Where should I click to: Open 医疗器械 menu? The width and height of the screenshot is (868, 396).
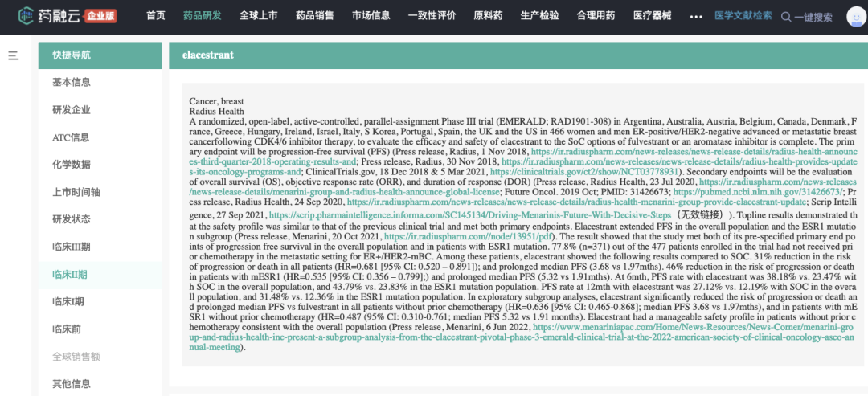(x=652, y=16)
